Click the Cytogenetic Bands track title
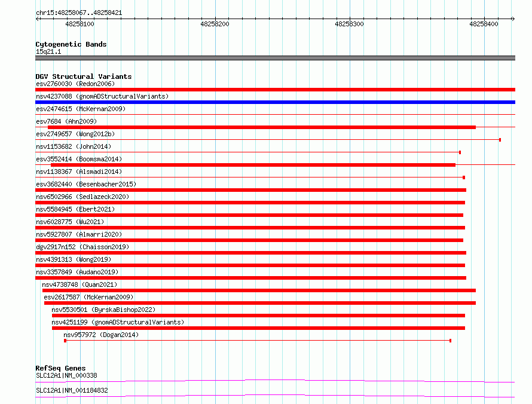 (71, 44)
